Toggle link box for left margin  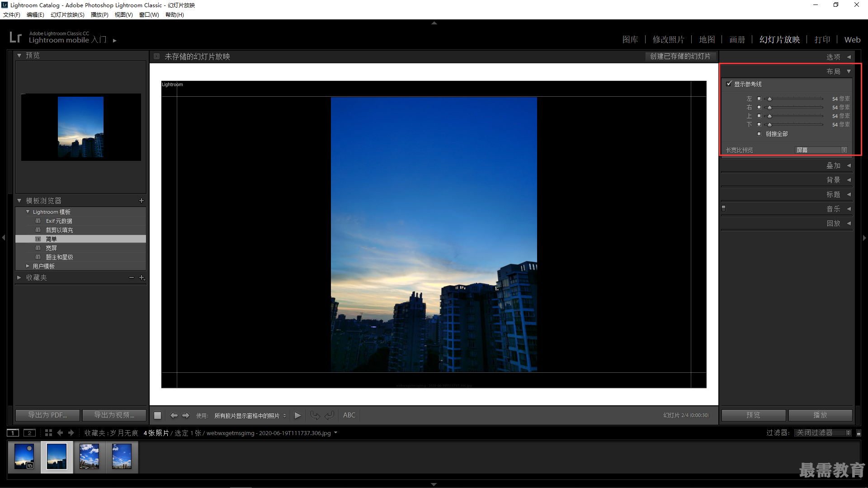click(x=759, y=99)
